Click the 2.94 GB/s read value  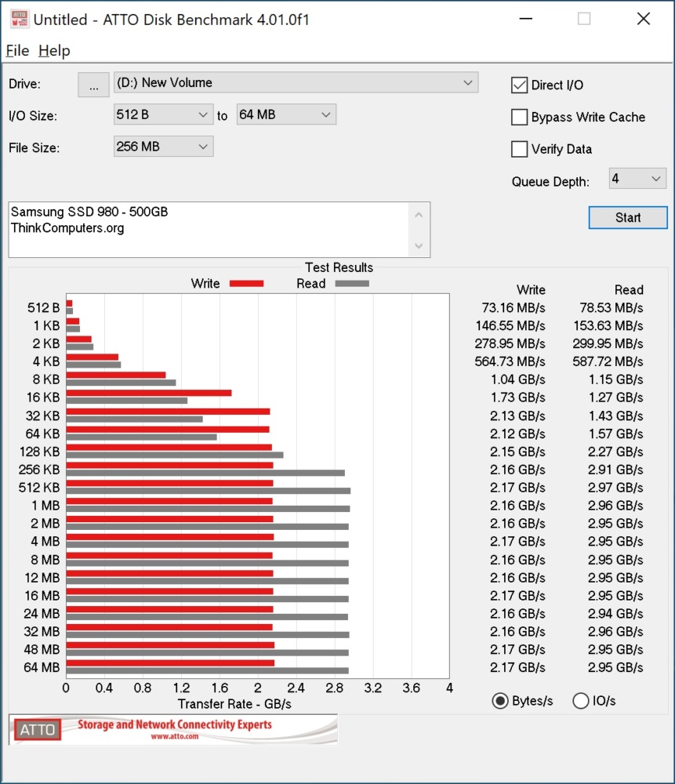(x=615, y=614)
